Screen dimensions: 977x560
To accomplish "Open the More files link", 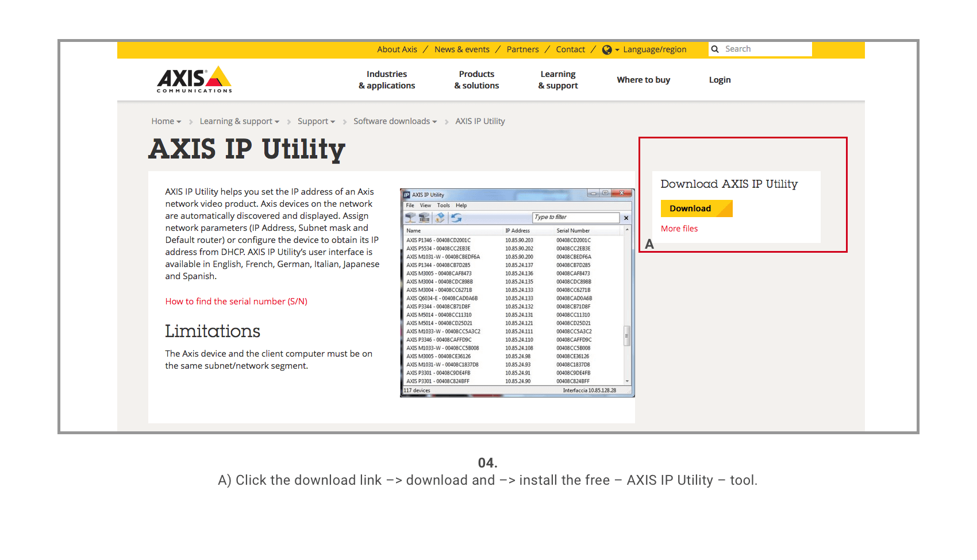I will [x=679, y=229].
